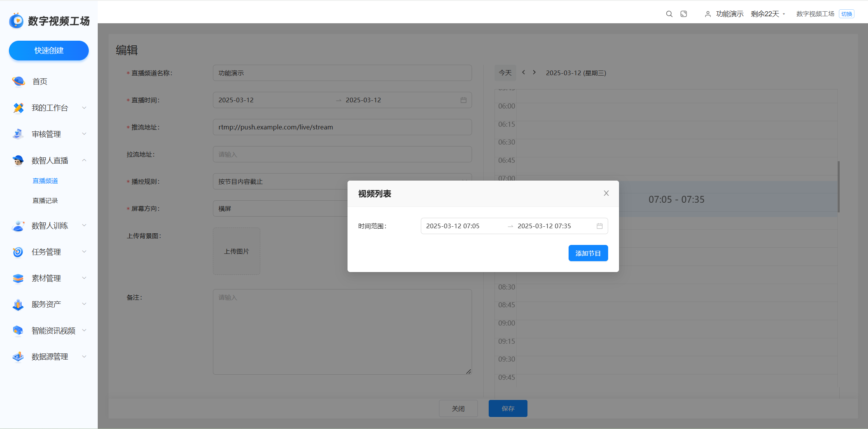
Task: Click the 智能资讯视频 camera icon
Action: coord(18,331)
